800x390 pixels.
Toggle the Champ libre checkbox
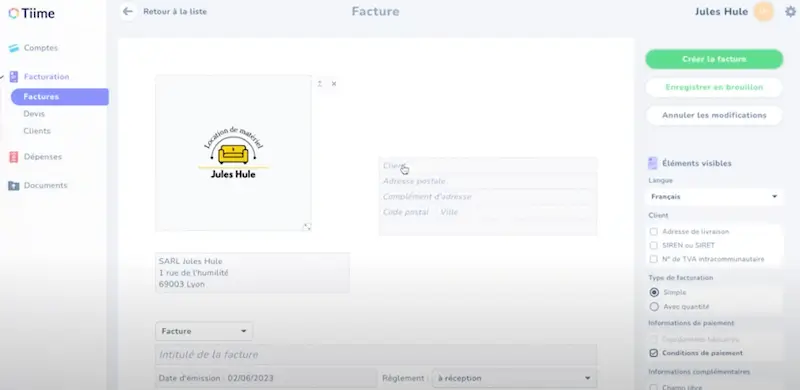654,387
